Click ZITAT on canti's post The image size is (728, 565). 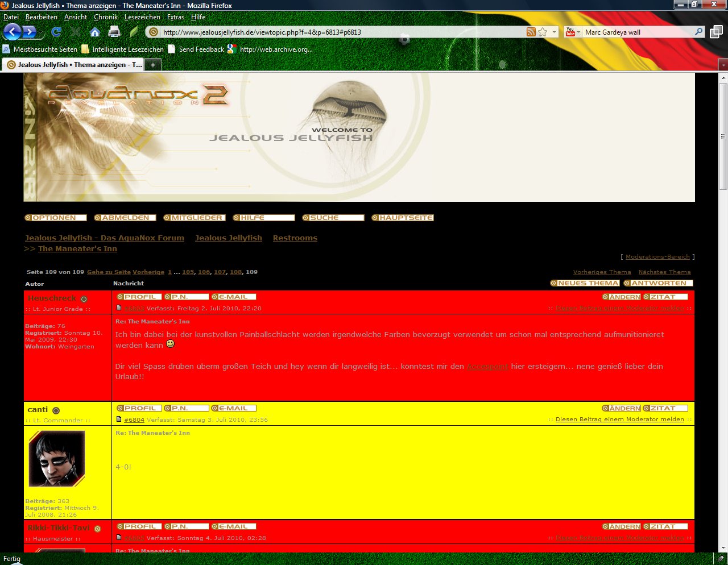(665, 408)
